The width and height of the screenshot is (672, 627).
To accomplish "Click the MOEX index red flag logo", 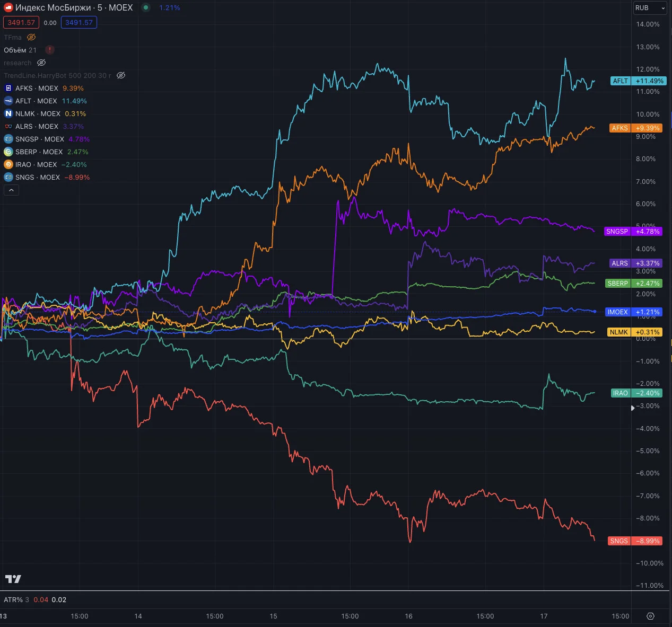I will tap(8, 7).
